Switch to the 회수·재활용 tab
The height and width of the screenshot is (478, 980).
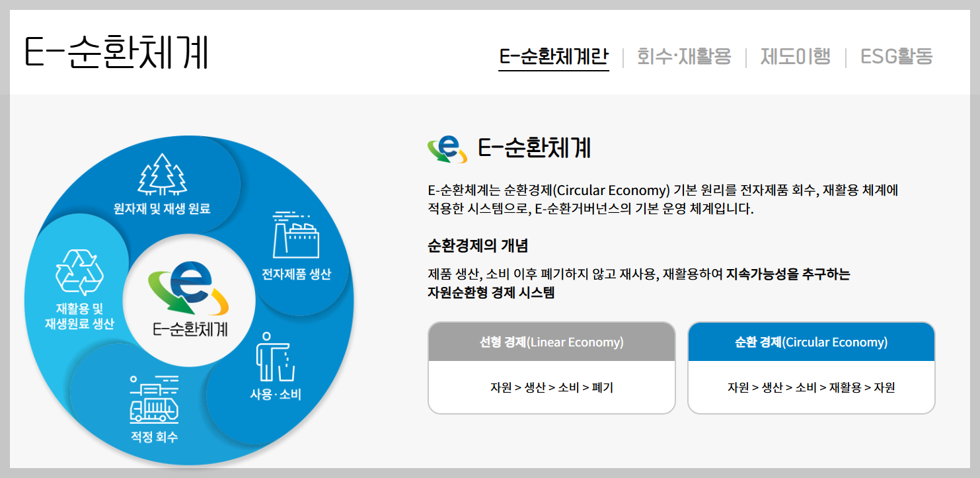684,57
